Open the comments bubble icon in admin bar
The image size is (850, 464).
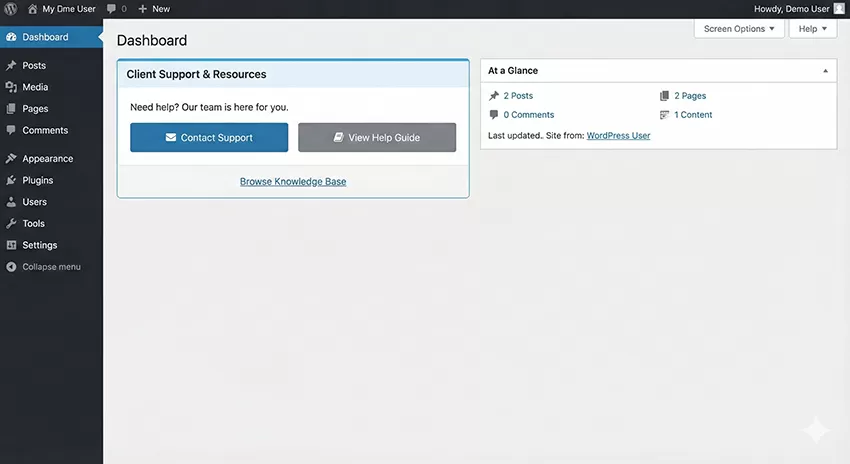(x=112, y=9)
